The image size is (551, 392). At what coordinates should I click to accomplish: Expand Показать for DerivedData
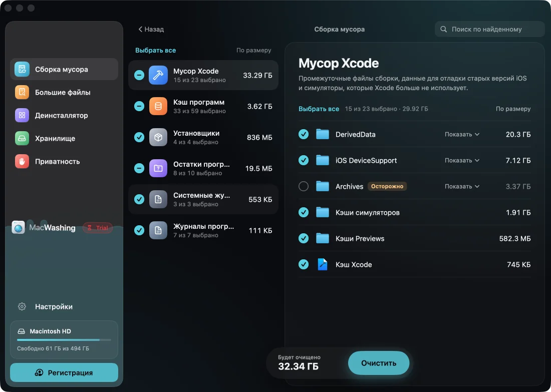462,134
